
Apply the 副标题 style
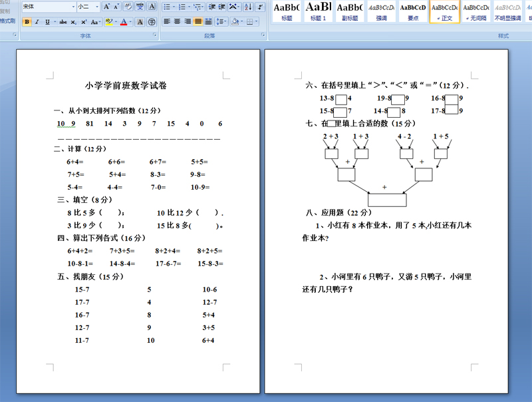click(x=350, y=11)
